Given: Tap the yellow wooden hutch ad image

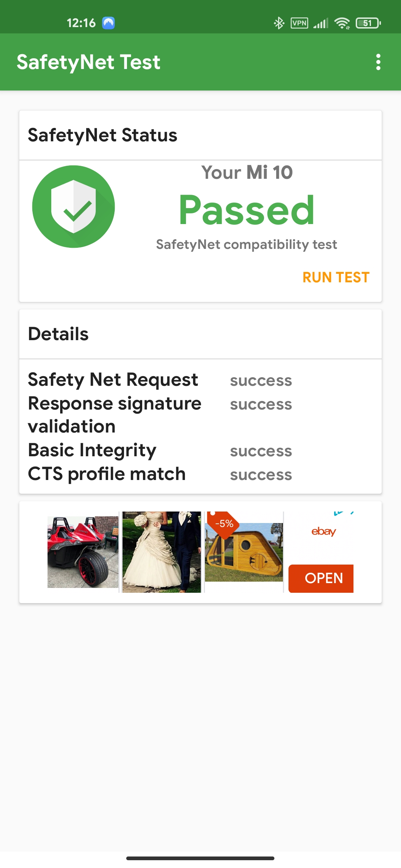Looking at the screenshot, I should [x=244, y=547].
